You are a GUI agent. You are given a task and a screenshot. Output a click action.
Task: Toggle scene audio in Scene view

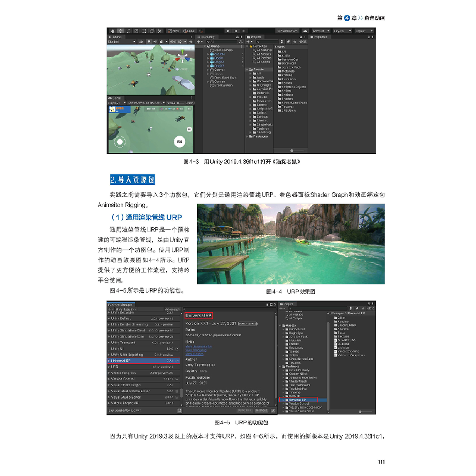pos(155,42)
